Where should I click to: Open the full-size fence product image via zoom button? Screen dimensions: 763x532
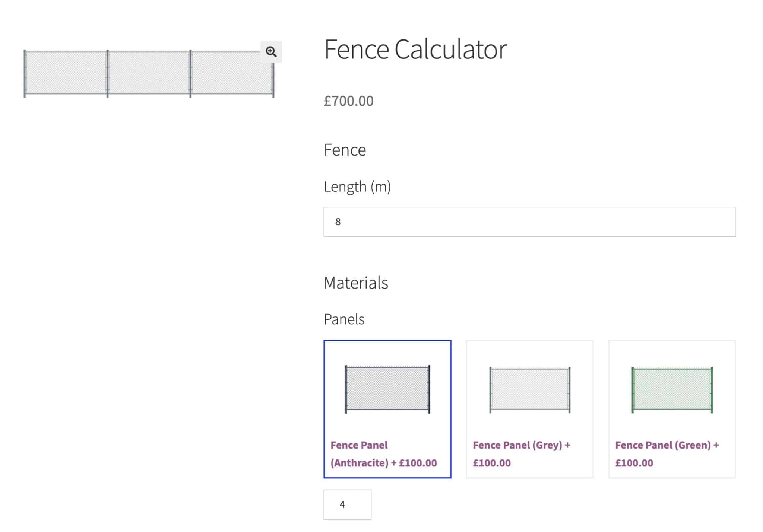point(271,51)
